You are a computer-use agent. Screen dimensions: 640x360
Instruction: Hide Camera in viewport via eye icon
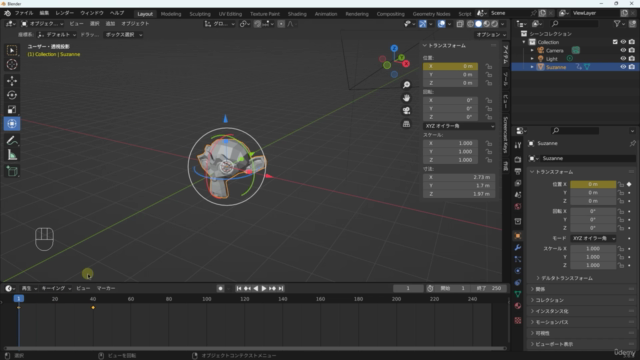click(623, 50)
